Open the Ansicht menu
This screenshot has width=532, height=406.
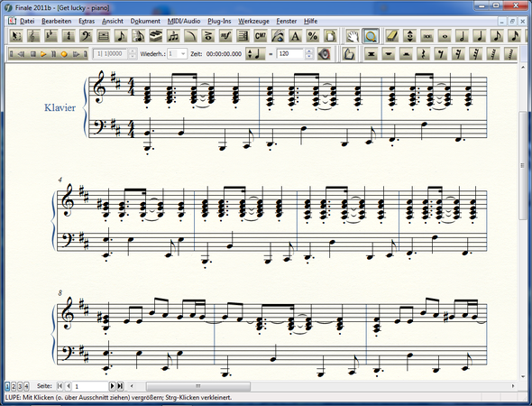113,21
